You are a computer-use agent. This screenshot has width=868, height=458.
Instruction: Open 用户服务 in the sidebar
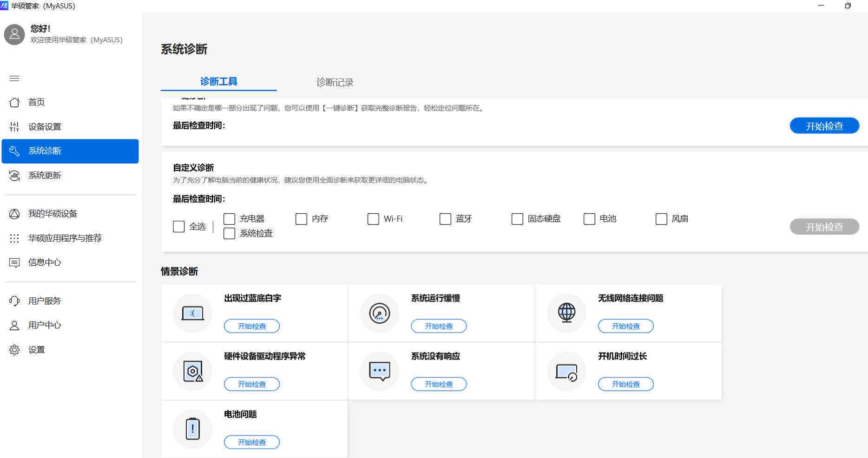pyautogui.click(x=70, y=301)
